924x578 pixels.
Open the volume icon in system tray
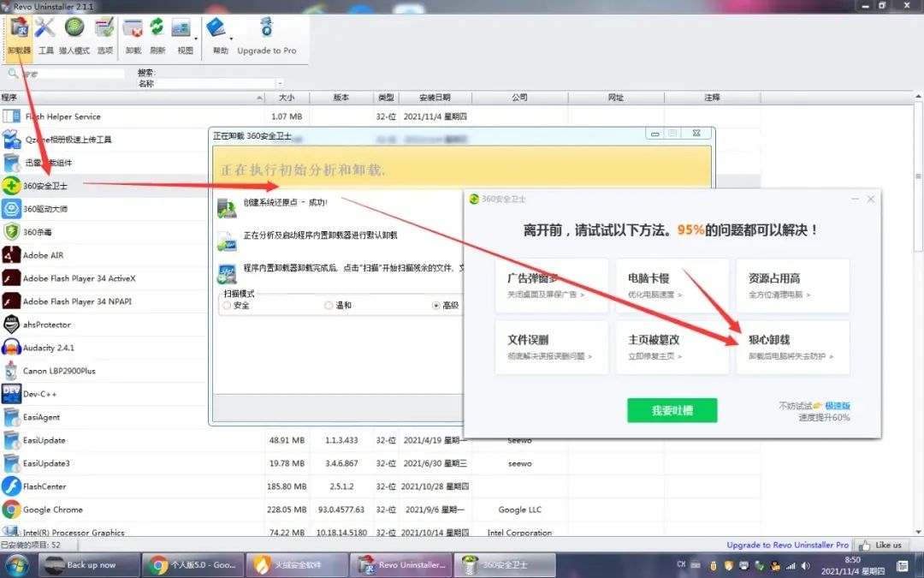point(805,566)
